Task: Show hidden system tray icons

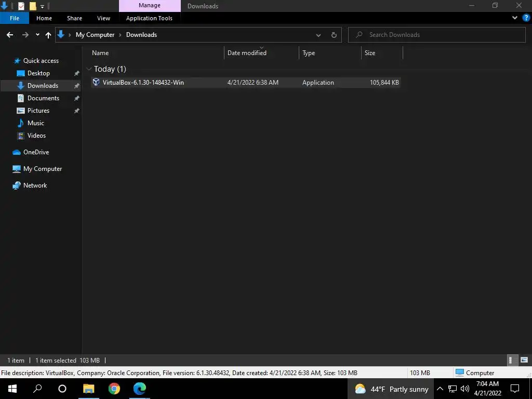Action: pos(440,389)
